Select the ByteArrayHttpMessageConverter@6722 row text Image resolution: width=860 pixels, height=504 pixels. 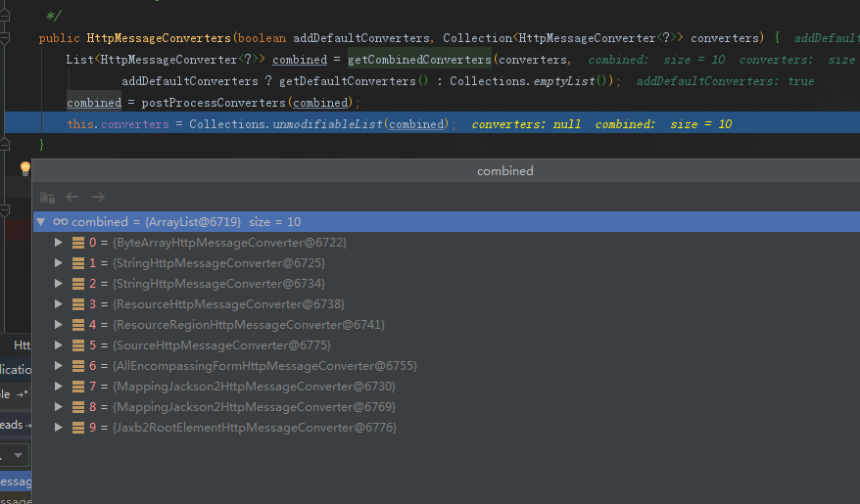coord(230,242)
